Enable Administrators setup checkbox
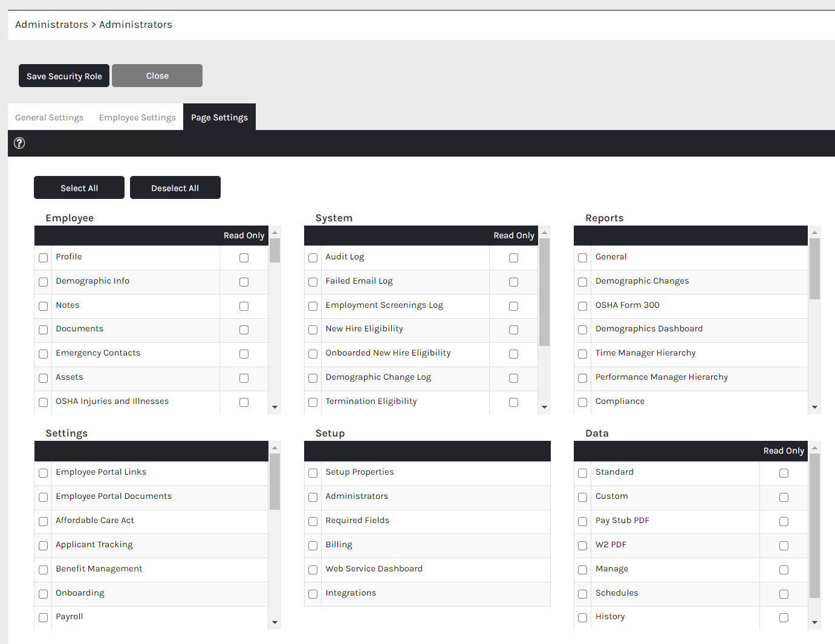Image resolution: width=835 pixels, height=644 pixels. pos(313,497)
